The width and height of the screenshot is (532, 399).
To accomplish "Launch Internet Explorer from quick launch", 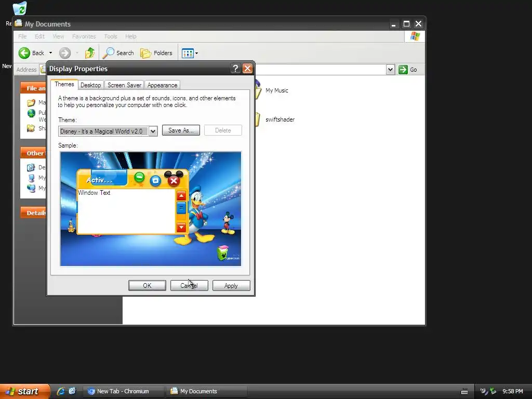I will (x=61, y=391).
